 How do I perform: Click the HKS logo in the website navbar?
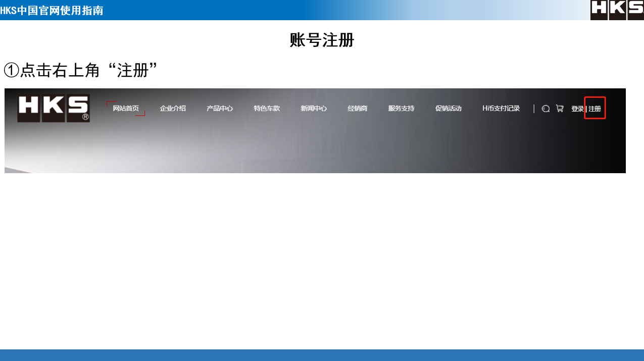54,108
